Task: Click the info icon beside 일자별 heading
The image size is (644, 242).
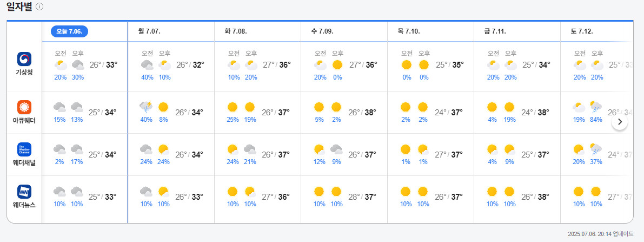Action: click(39, 6)
